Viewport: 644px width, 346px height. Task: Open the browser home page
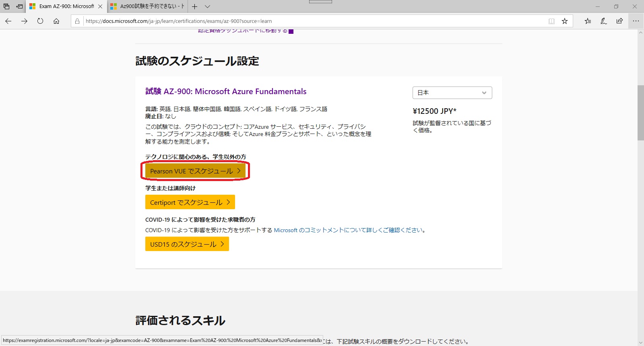click(56, 21)
